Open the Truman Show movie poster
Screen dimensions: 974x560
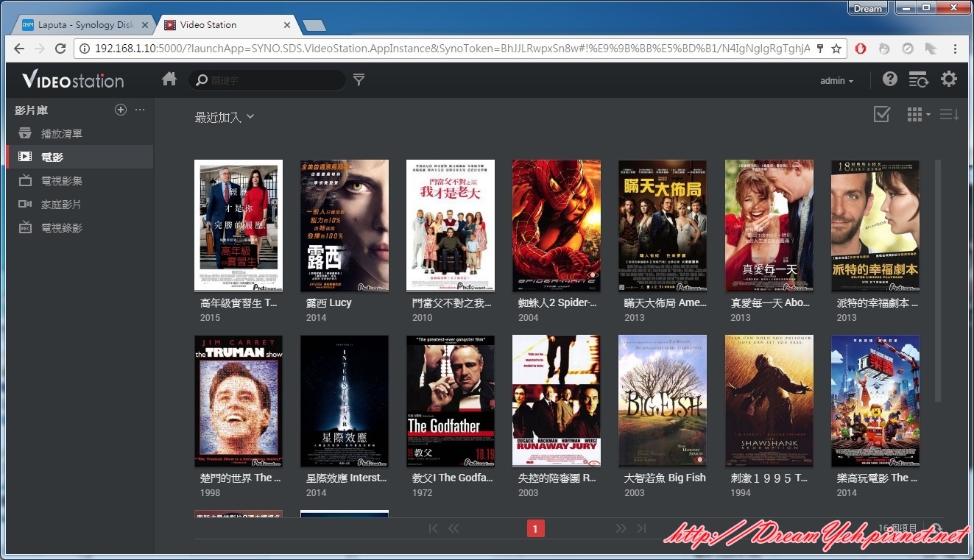tap(239, 401)
